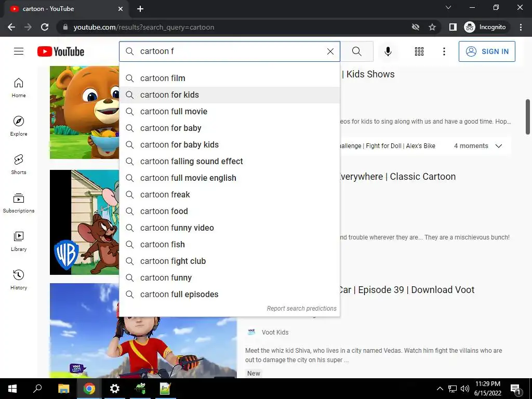Open Explore in the sidebar
Viewport: 532px width, 399px height.
click(19, 126)
